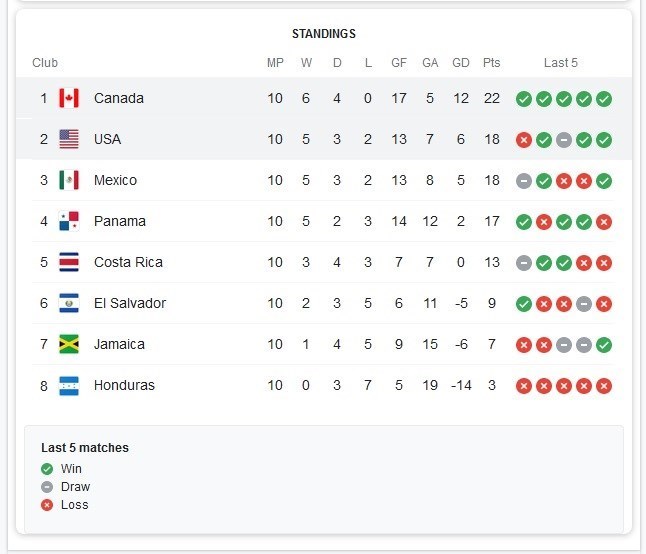
Task: Click Mexico's first Last 5 draw icon
Action: 524,181
